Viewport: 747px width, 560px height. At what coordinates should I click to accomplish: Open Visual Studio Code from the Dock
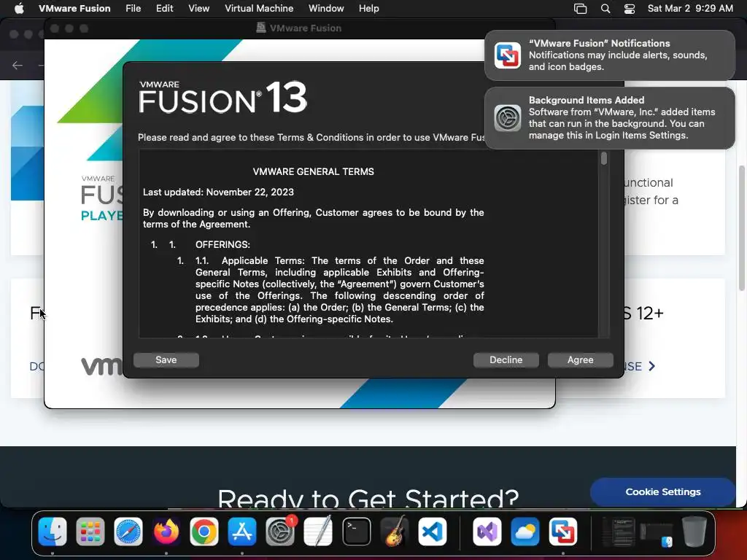pos(432,532)
